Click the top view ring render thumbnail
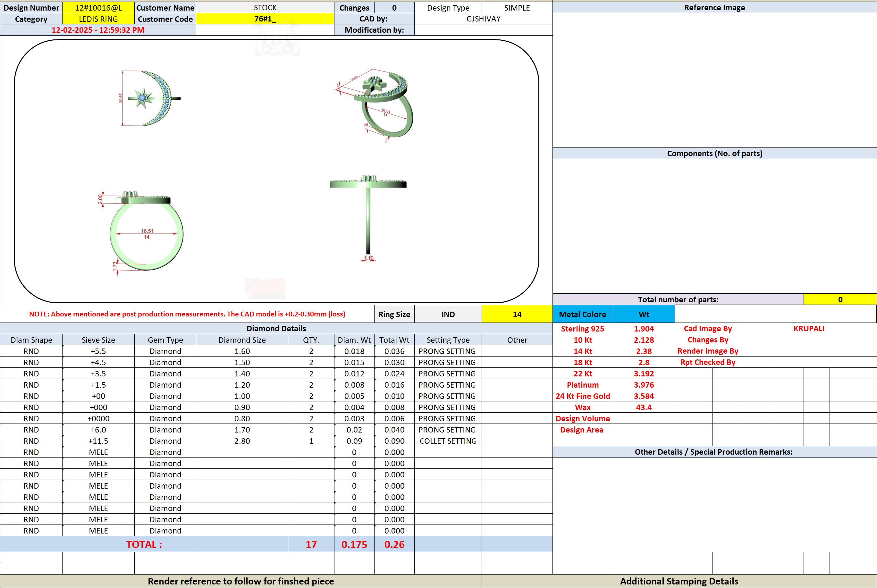The height and width of the screenshot is (588, 877). pyautogui.click(x=151, y=98)
